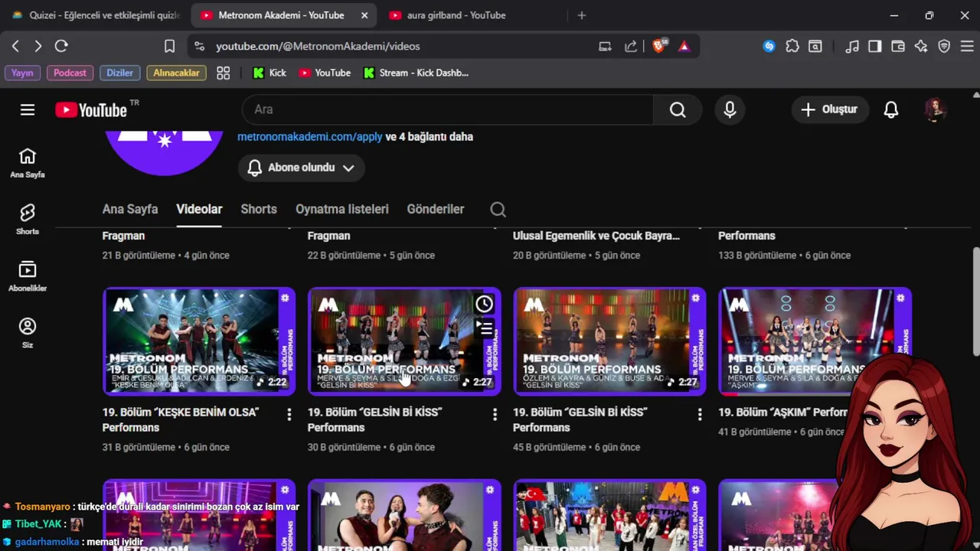Open the Stream - Kick Dashboard bookmark
This screenshot has height=551, width=980.
[416, 73]
